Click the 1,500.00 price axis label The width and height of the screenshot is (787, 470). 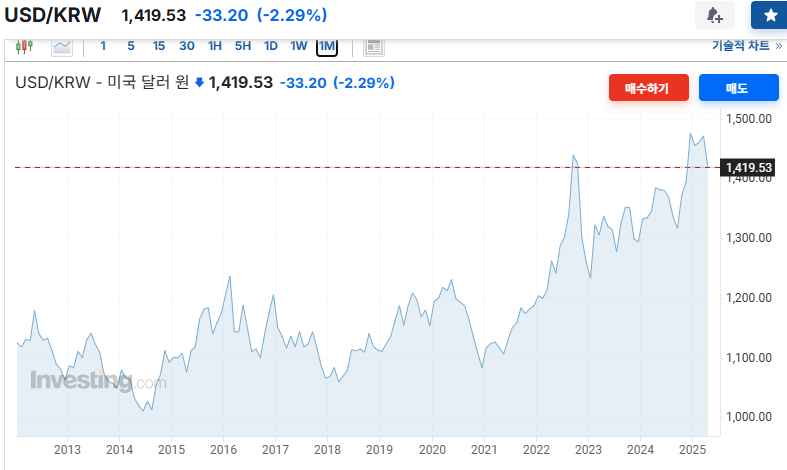click(749, 119)
